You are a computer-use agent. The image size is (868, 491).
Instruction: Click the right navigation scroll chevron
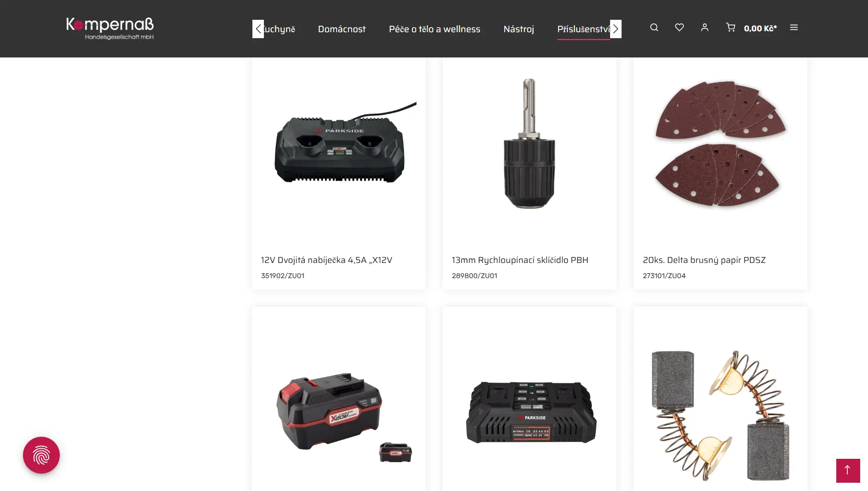coord(616,29)
